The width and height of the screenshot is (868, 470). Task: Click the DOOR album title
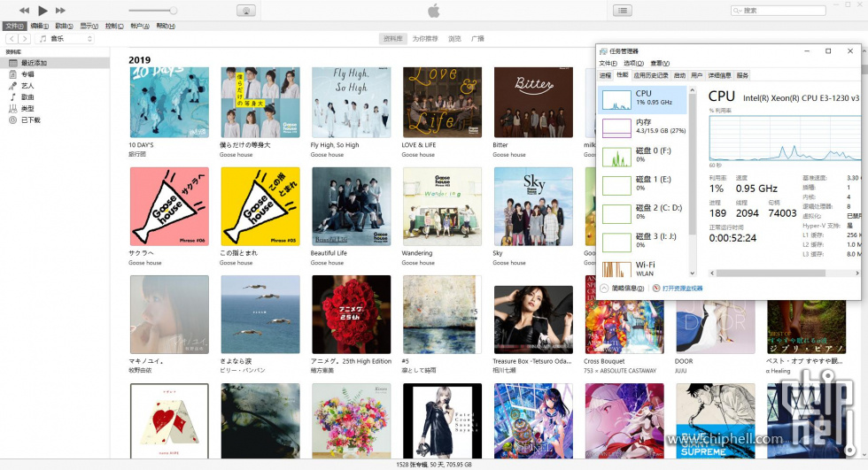click(x=684, y=361)
